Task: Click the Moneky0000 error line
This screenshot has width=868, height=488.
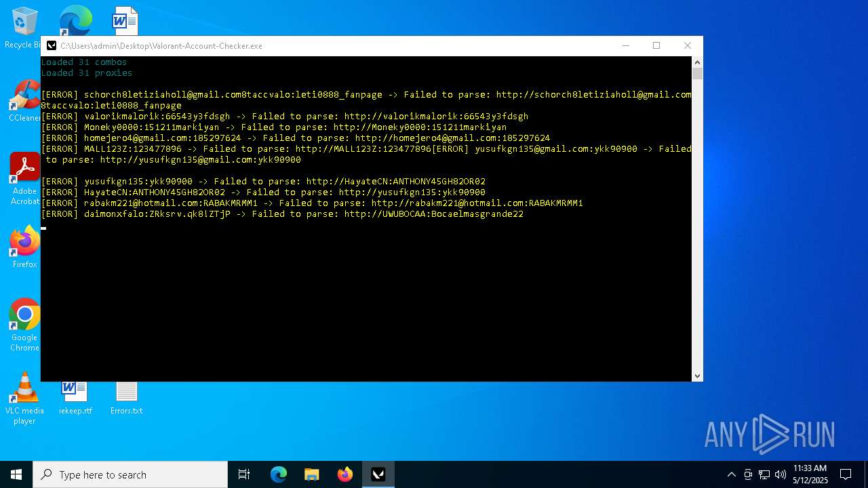Action: click(x=274, y=127)
